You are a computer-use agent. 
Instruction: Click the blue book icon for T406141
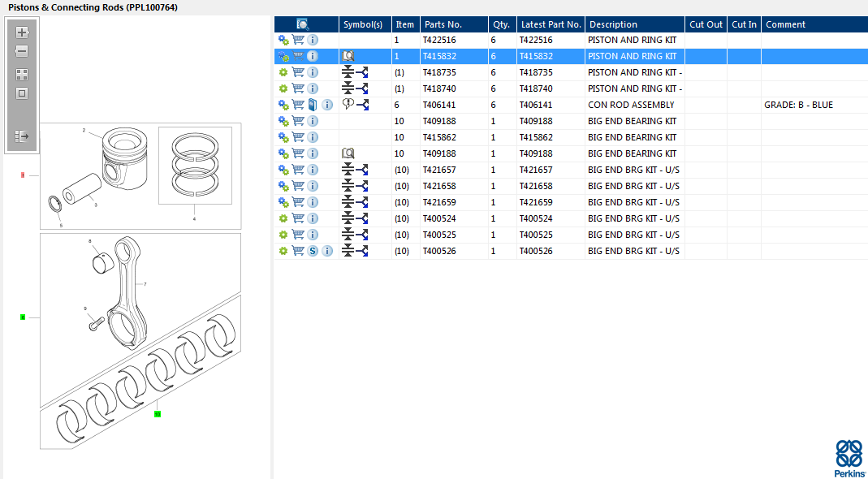(x=313, y=105)
